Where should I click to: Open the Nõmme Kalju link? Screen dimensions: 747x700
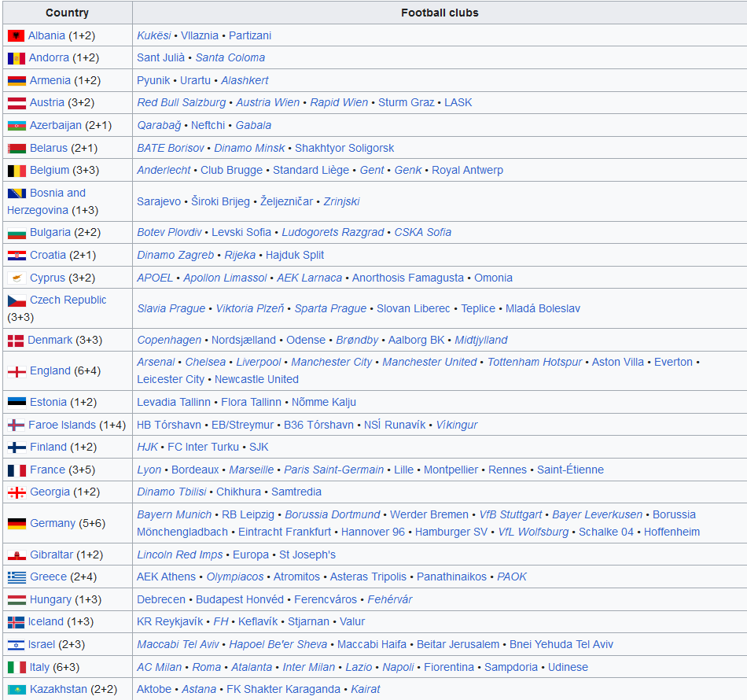324,402
